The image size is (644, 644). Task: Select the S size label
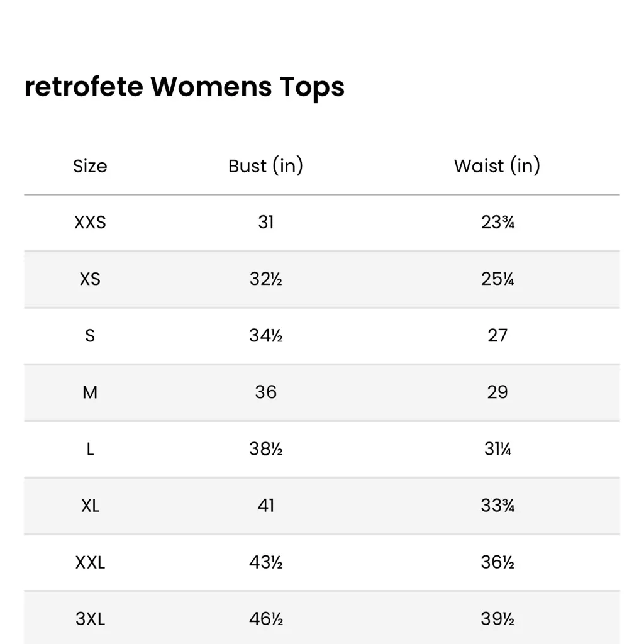tap(90, 336)
